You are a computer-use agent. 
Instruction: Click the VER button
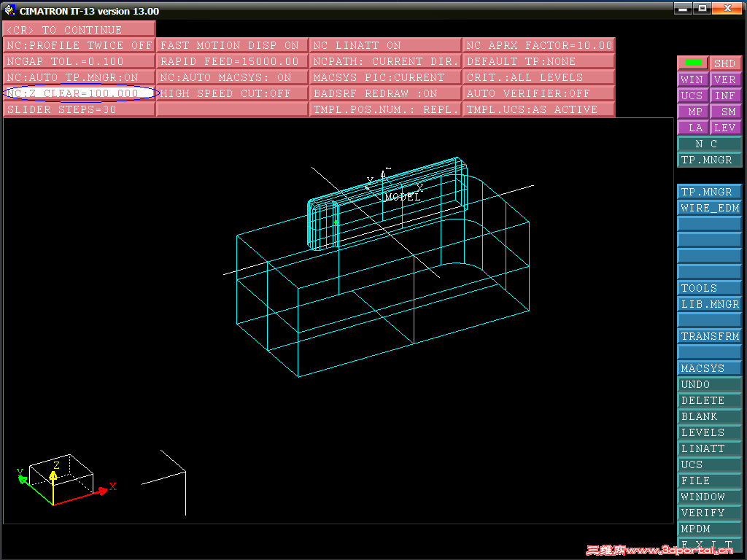[724, 79]
